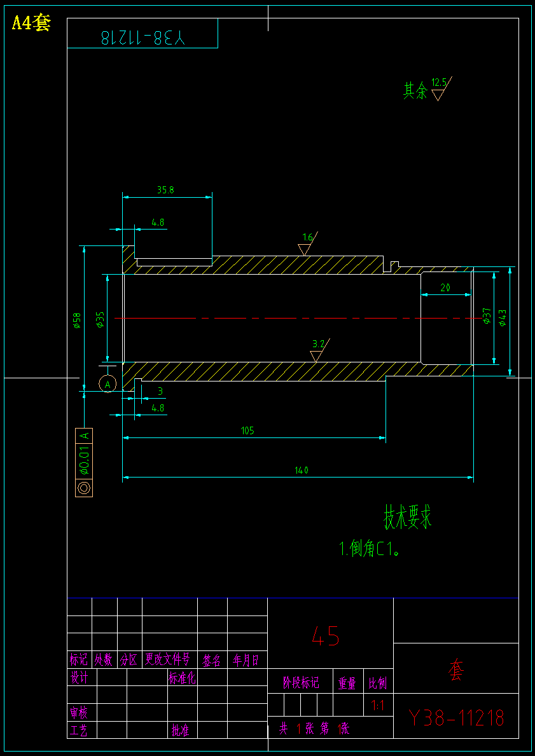
Task: Click the "标记" title block cell
Action: tap(79, 659)
